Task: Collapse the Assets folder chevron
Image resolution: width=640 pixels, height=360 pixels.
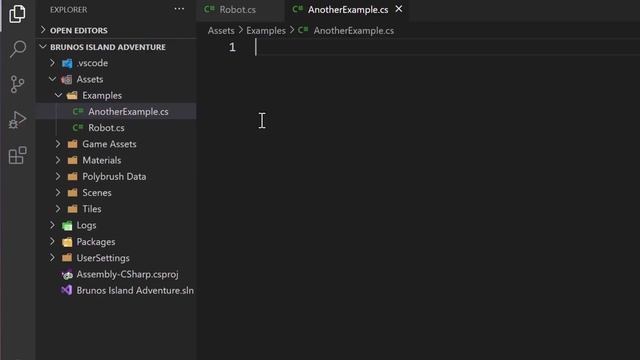Action: (x=52, y=79)
